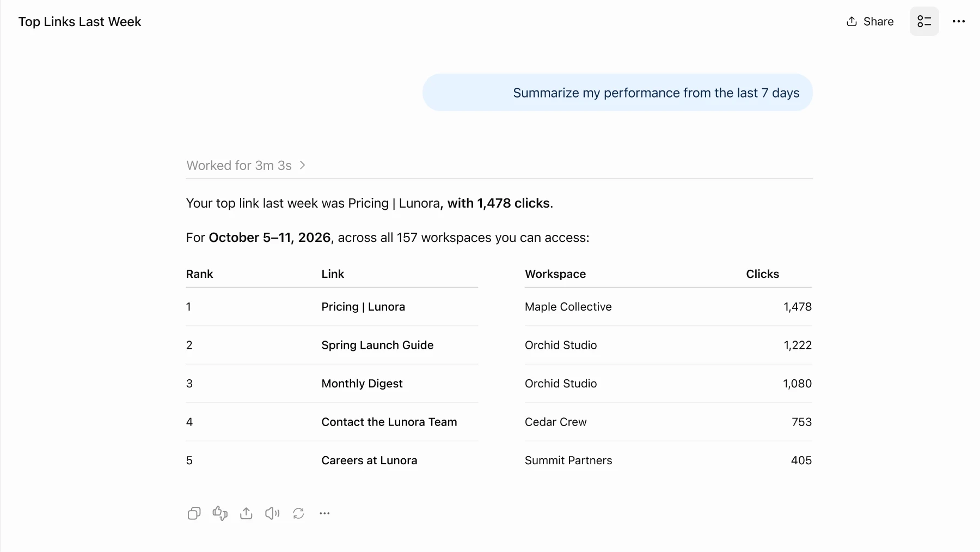
Task: Copy the response with the copy icon
Action: (194, 513)
